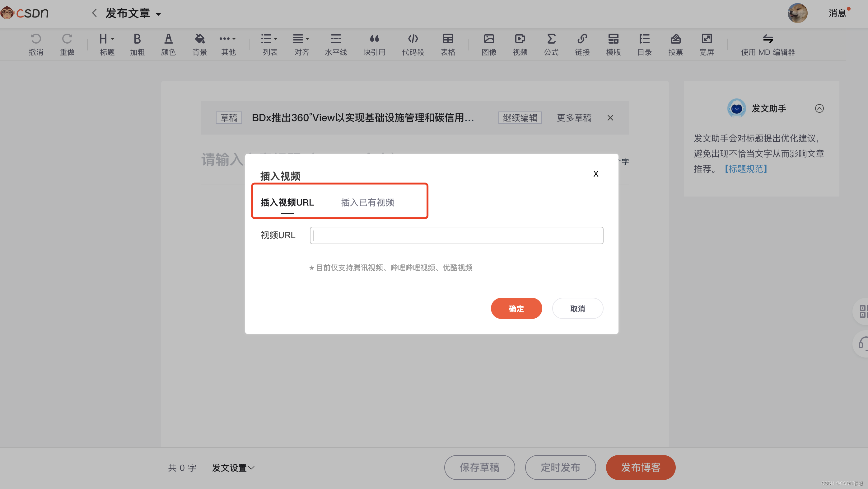The height and width of the screenshot is (489, 868).
Task: Click the 确定 confirm button
Action: [516, 308]
